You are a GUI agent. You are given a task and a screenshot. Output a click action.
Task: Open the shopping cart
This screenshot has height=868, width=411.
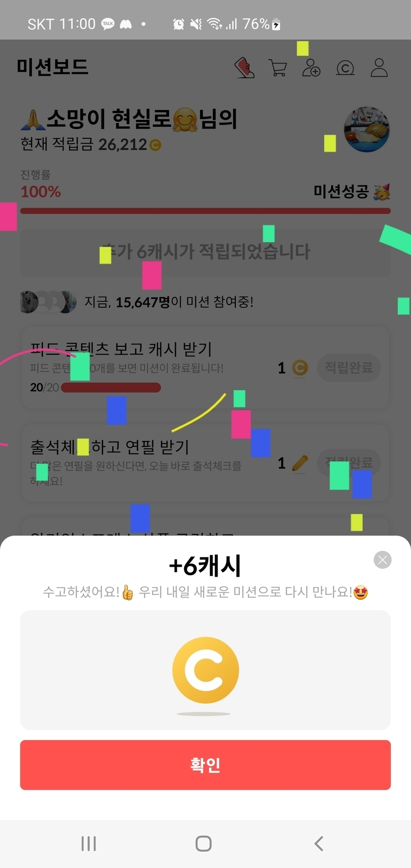click(x=278, y=68)
